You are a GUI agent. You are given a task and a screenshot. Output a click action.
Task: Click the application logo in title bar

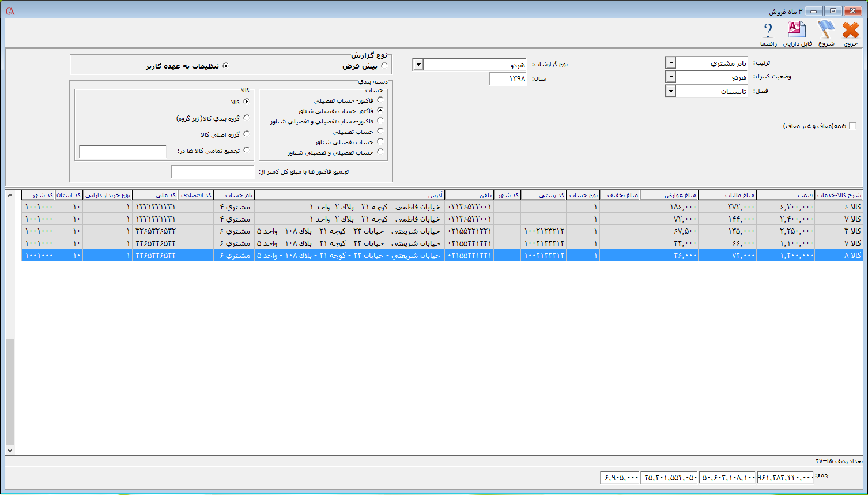[10, 11]
